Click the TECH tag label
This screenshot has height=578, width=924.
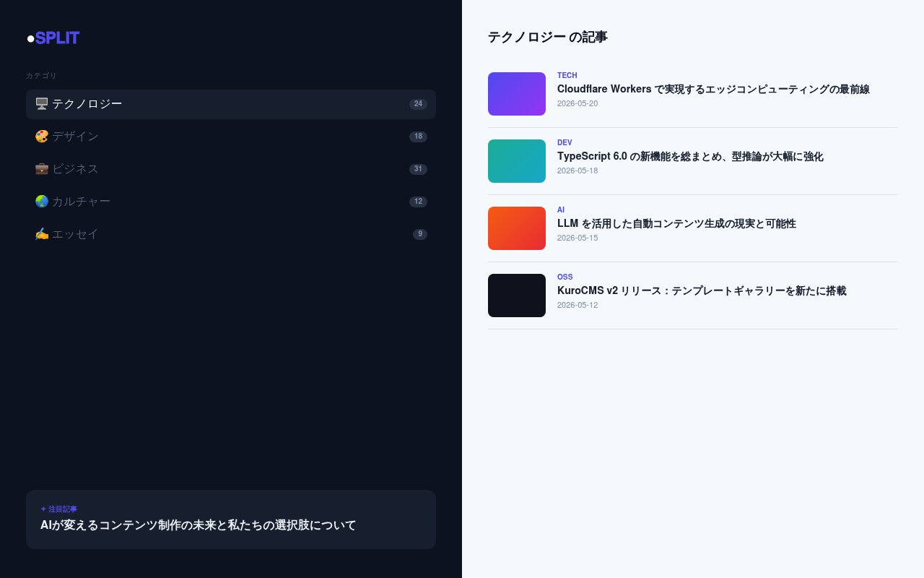[567, 75]
